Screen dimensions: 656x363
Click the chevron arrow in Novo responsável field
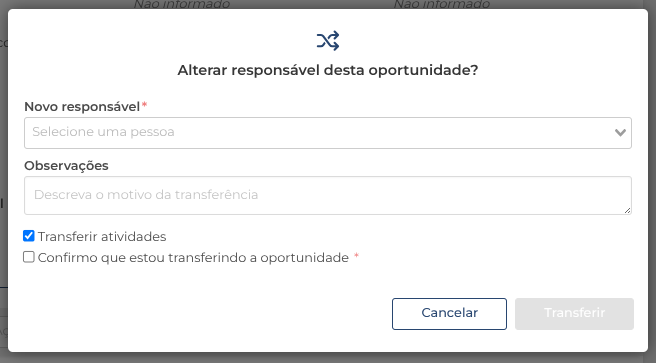click(620, 133)
